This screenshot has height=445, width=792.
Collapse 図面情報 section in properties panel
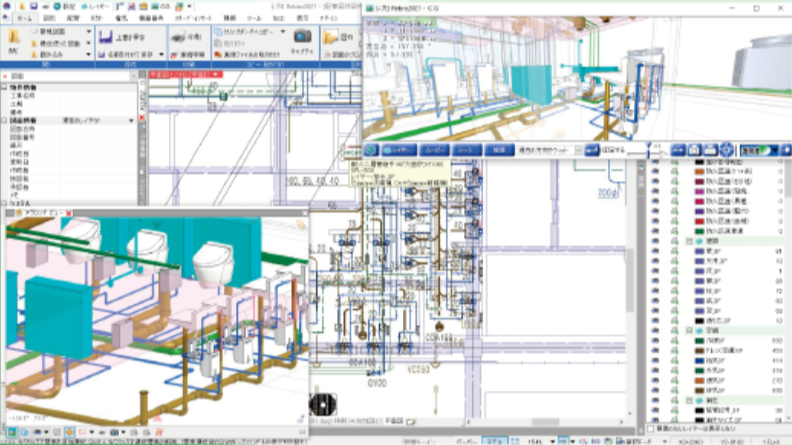tap(4, 121)
